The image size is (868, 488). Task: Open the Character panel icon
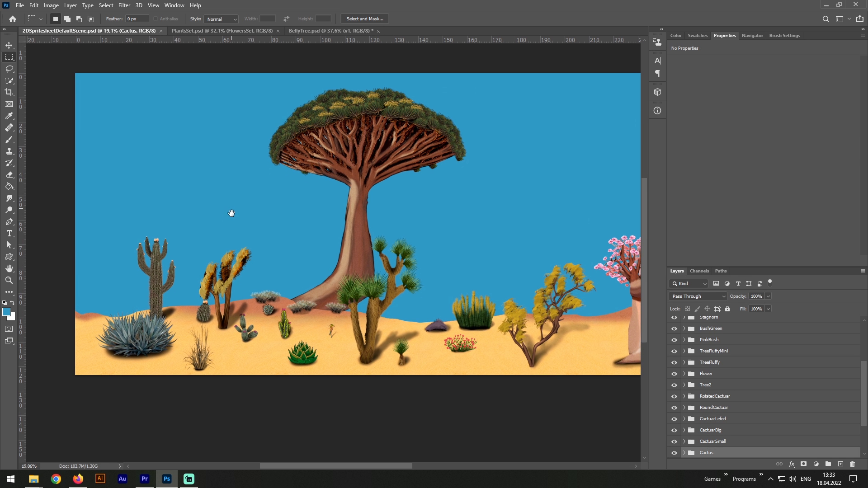tap(657, 61)
